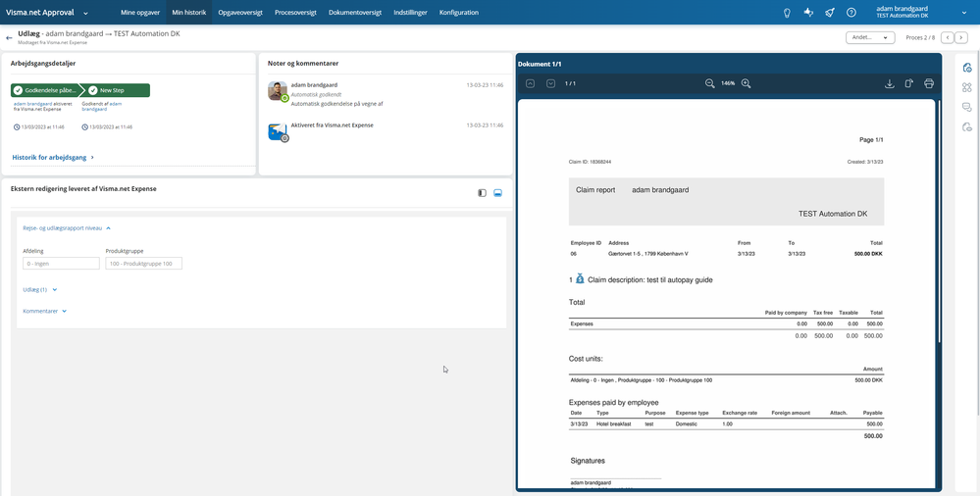
Task: Click the Produktgruppe input field
Action: (144, 264)
